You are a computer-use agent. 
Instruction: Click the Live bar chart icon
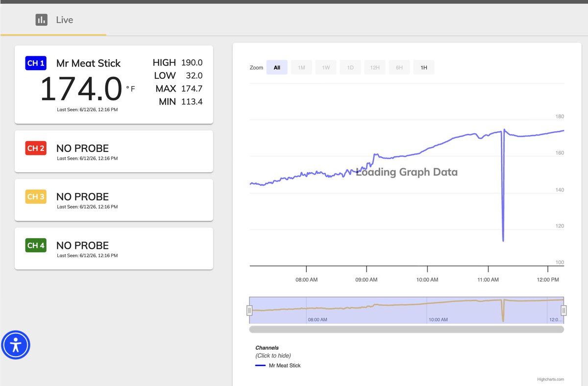(x=42, y=20)
